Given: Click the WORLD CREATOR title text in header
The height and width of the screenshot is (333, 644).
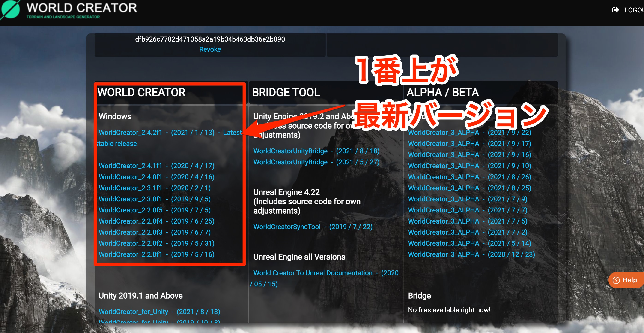Looking at the screenshot, I should 82,8.
